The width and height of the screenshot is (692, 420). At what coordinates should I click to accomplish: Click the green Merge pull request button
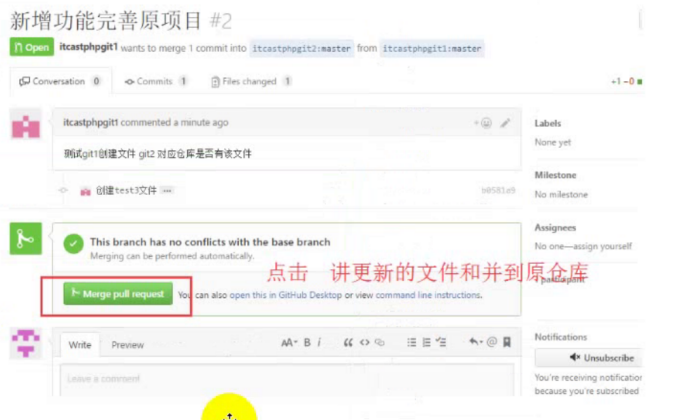pos(118,294)
